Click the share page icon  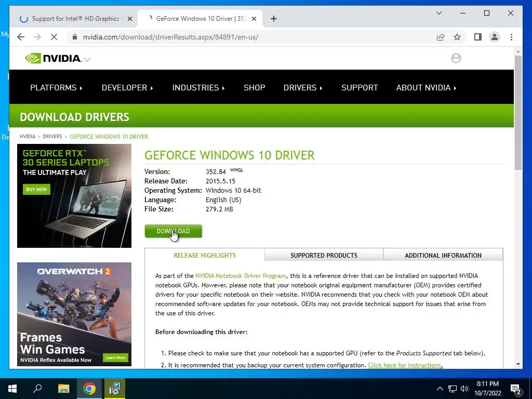[x=441, y=37]
